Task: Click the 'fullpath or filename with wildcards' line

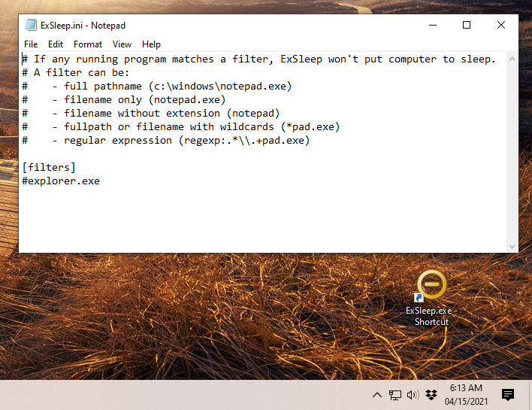Action: coord(181,127)
